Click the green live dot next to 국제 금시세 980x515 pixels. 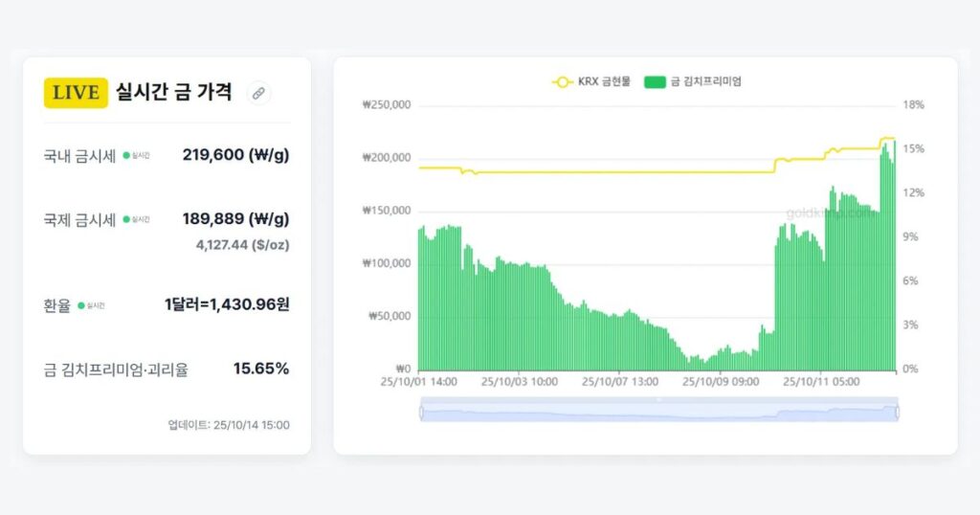pos(126,220)
